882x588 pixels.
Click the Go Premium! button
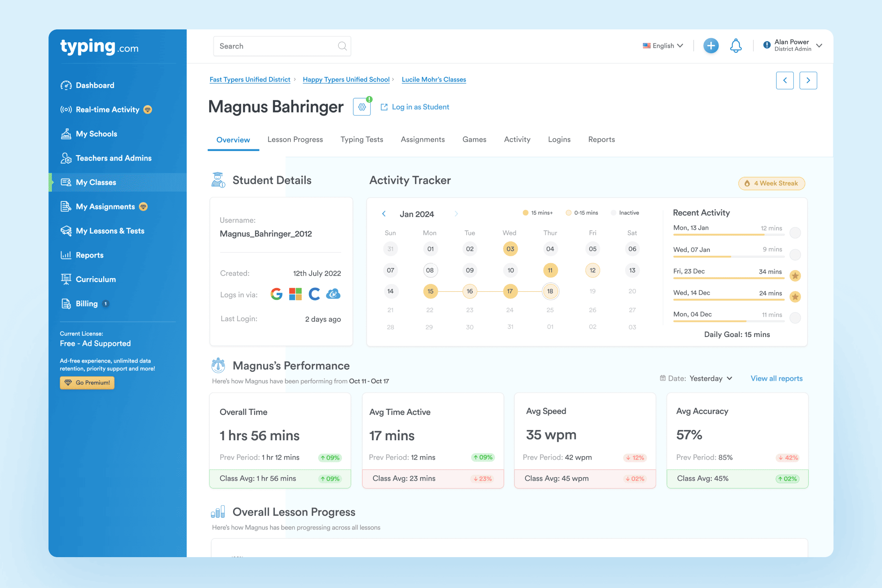[x=87, y=383]
